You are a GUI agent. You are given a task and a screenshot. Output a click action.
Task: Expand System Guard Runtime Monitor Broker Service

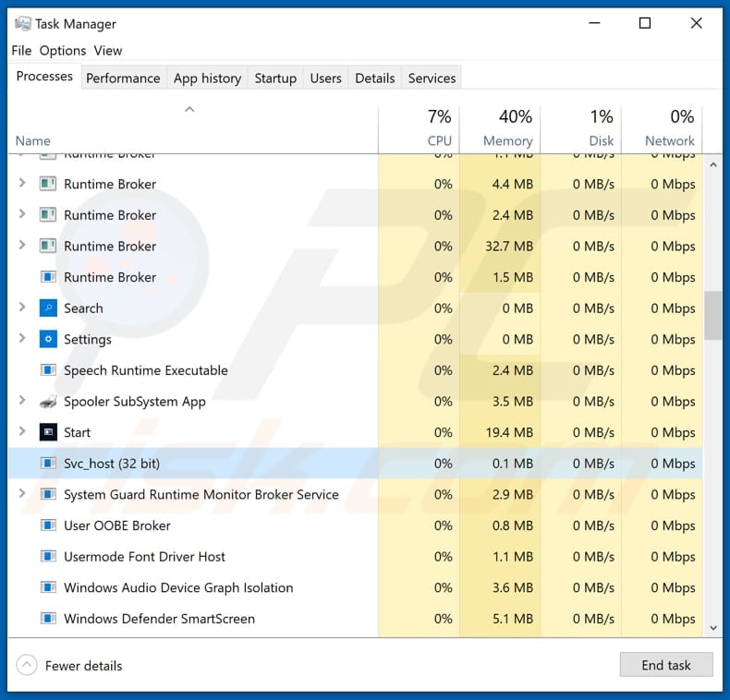click(22, 493)
